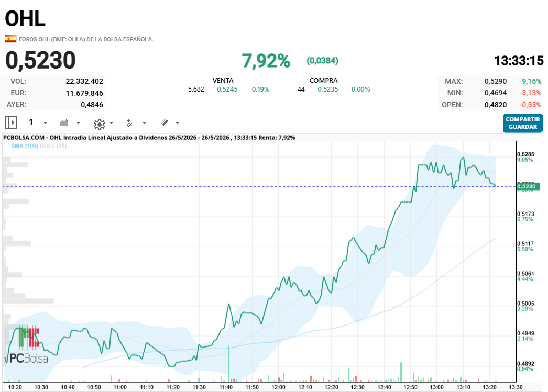Click the EUR value 11.679.846
This screenshot has width=548, height=392.
point(84,93)
